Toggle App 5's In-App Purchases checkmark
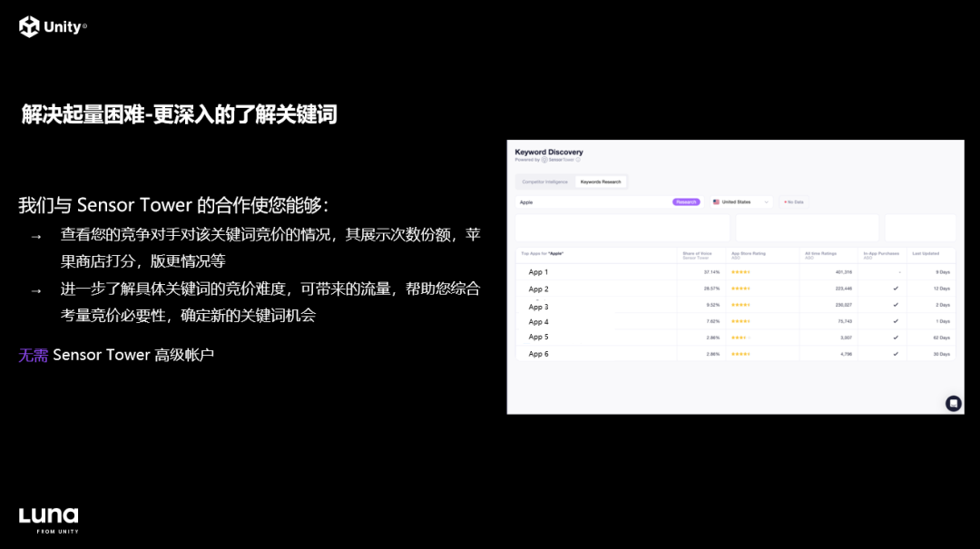 click(895, 336)
